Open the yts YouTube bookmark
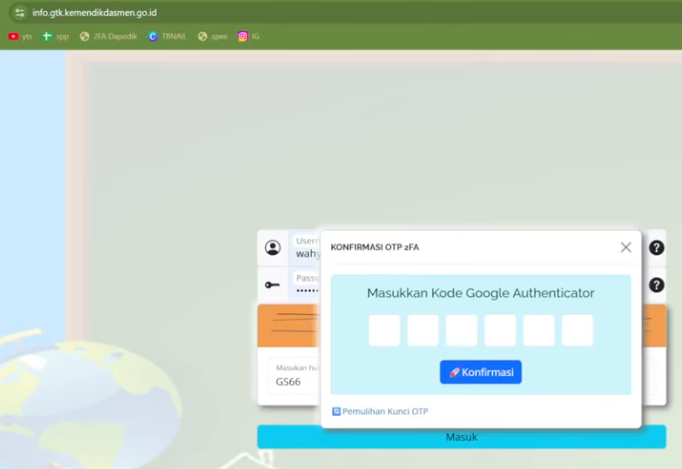This screenshot has height=469, width=682. coord(20,36)
